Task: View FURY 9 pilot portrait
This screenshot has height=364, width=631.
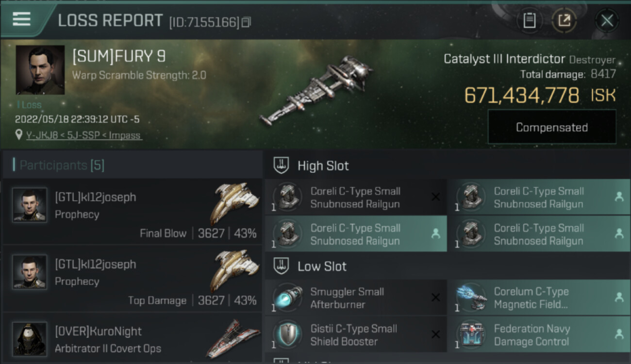Action: tap(40, 70)
